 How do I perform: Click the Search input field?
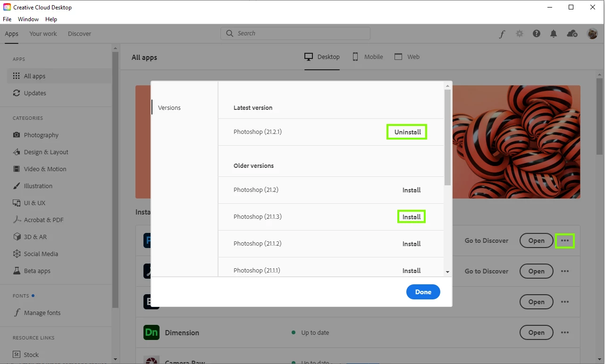(295, 33)
